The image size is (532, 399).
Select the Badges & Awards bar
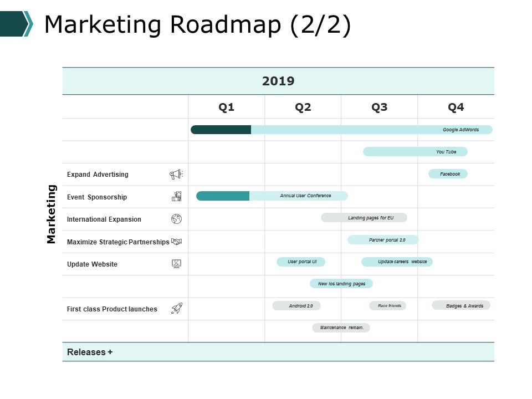461,305
